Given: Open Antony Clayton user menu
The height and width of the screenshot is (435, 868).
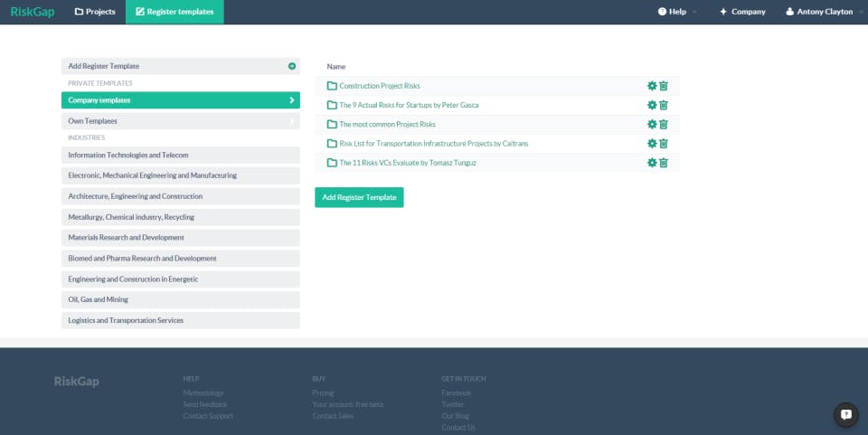Looking at the screenshot, I should pyautogui.click(x=824, y=12).
